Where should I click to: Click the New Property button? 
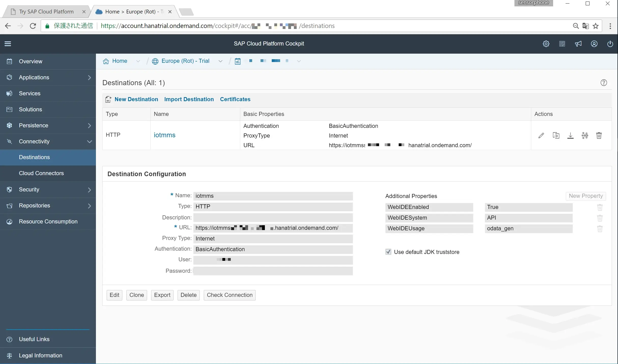tap(586, 196)
